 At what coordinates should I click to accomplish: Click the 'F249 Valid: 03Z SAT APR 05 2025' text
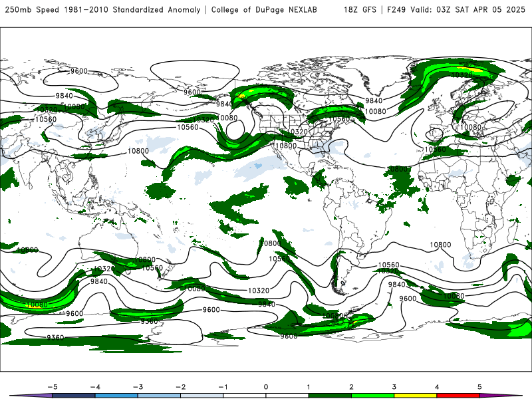tap(456, 10)
